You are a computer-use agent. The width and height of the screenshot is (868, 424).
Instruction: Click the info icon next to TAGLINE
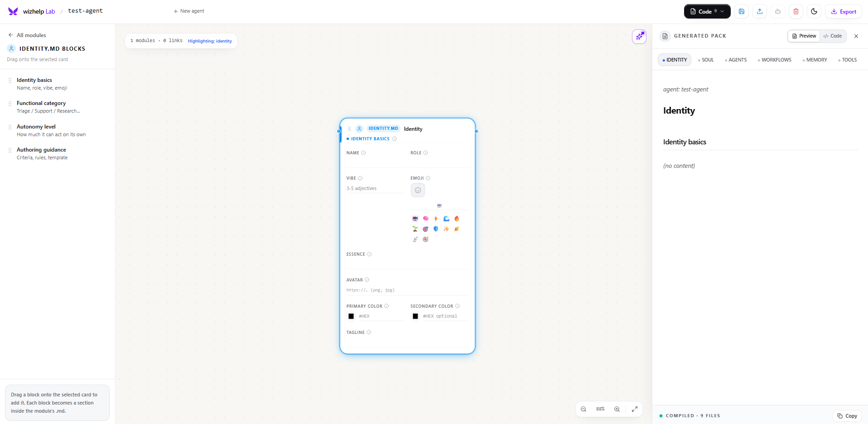pos(369,333)
